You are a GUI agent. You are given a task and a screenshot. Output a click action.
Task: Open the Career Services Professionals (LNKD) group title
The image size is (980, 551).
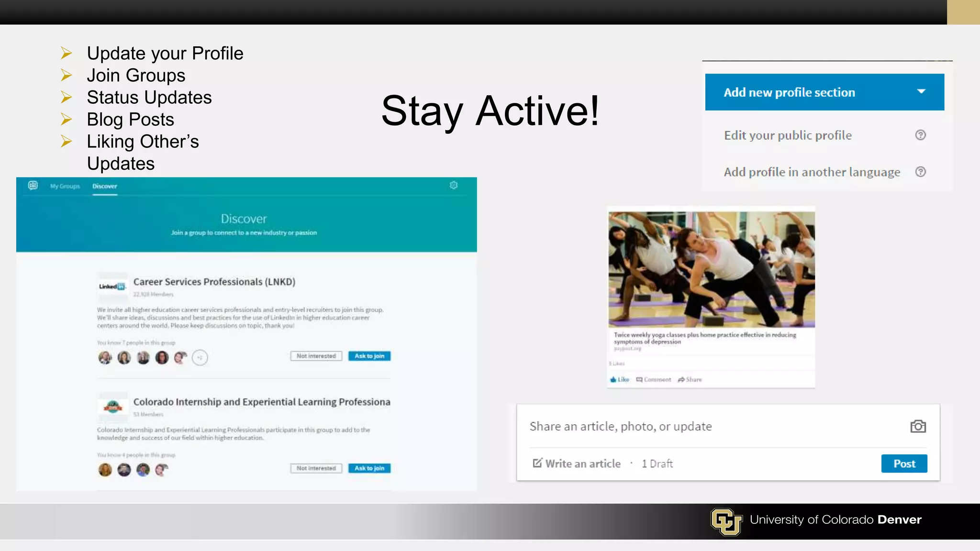[214, 282]
